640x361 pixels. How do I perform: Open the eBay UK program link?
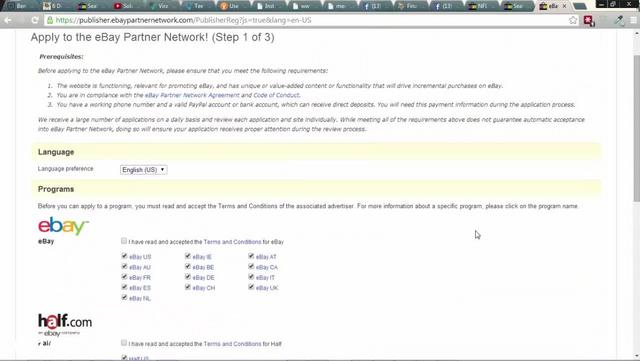267,288
